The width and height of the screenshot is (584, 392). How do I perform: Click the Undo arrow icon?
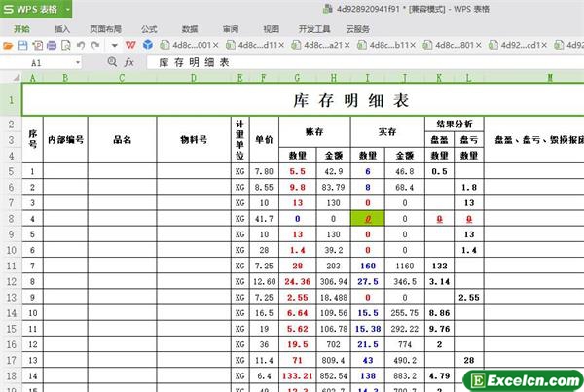pyautogui.click(x=81, y=46)
